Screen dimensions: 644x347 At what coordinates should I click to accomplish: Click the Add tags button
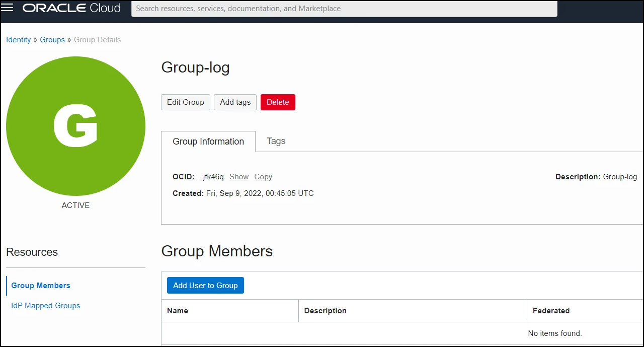pos(235,102)
